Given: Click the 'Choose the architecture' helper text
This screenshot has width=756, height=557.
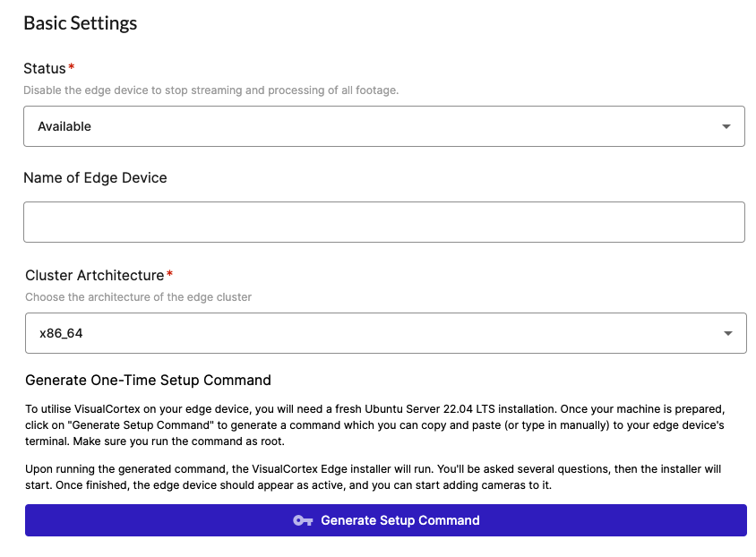Looking at the screenshot, I should (138, 297).
